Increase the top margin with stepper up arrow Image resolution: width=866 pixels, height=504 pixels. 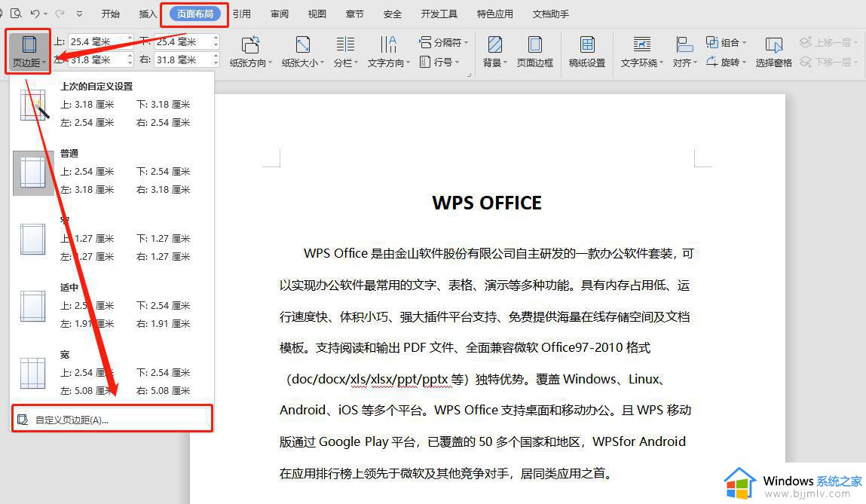[130, 38]
